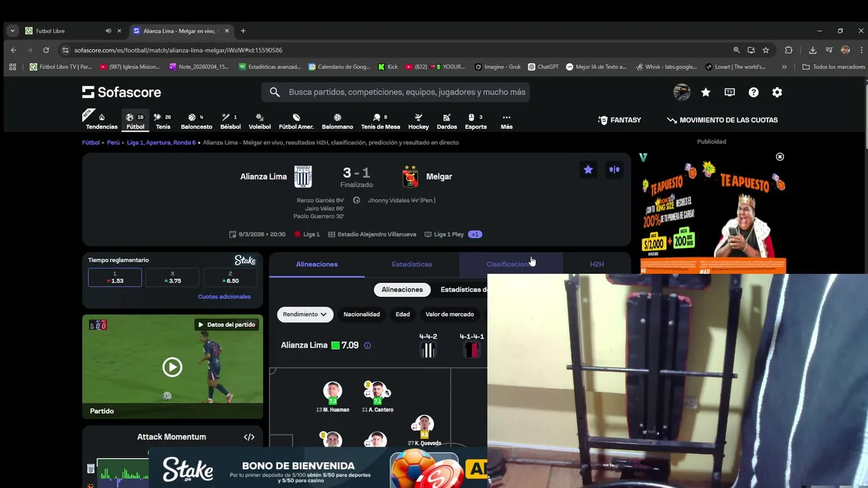Select the Tenis de Mesa icon
This screenshot has height=488, width=868.
pos(376,117)
